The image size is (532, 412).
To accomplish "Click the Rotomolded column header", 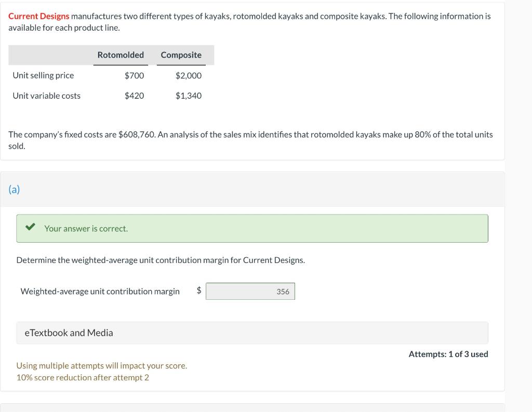I will [121, 55].
